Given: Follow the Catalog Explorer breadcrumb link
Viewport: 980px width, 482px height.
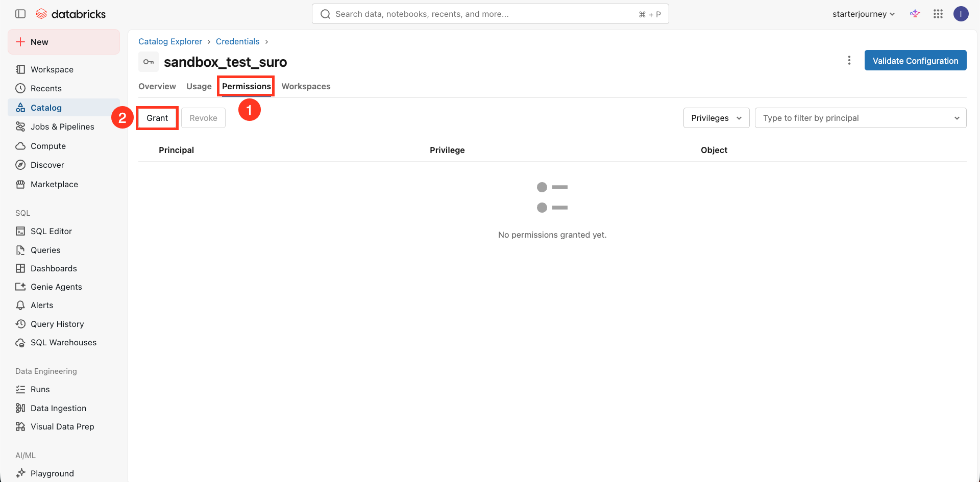Looking at the screenshot, I should (170, 41).
